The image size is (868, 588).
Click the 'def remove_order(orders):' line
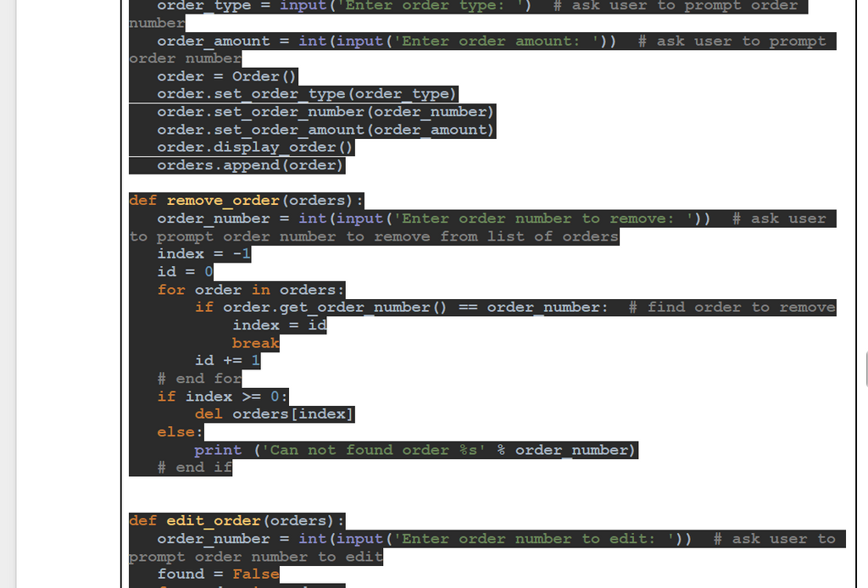(246, 201)
